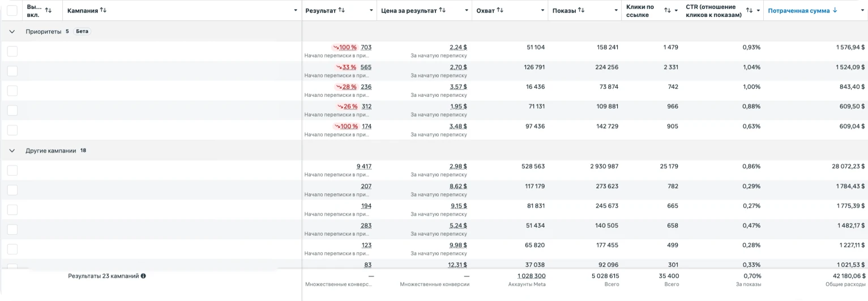
Task: Sort by the Результат column sort arrows
Action: pos(341,11)
